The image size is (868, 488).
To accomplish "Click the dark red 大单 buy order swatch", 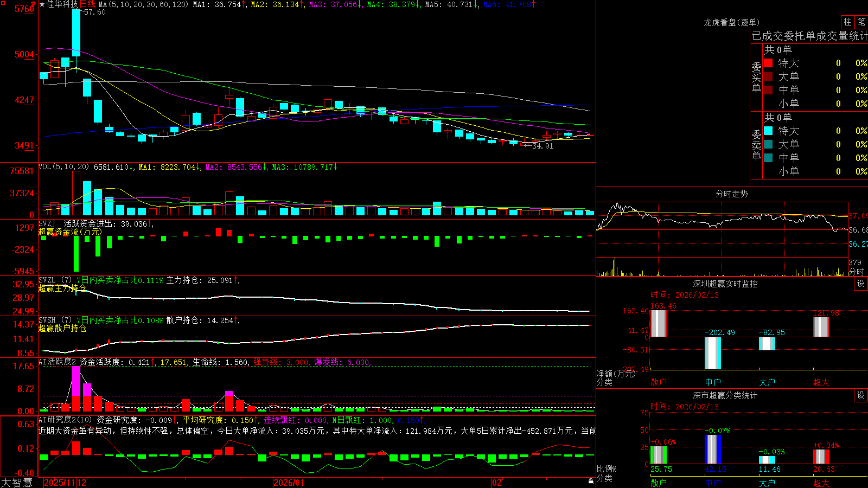I will click(x=768, y=76).
